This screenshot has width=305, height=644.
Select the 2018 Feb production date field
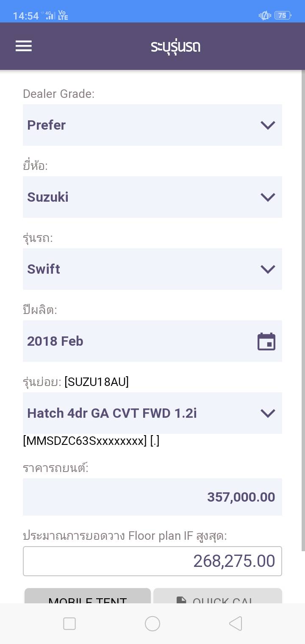[140, 341]
